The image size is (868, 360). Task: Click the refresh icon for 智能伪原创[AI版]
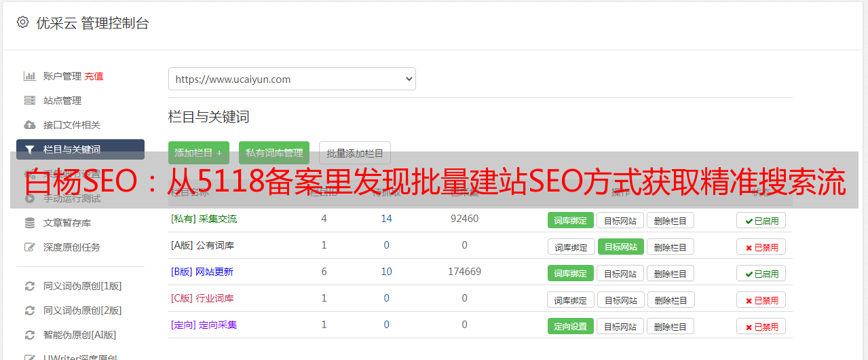click(29, 335)
